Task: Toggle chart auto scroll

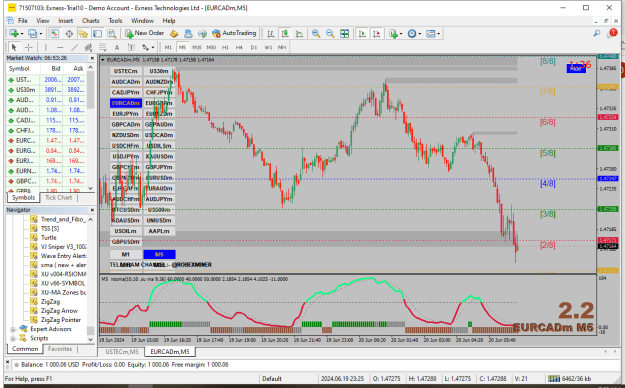Action: [362, 33]
